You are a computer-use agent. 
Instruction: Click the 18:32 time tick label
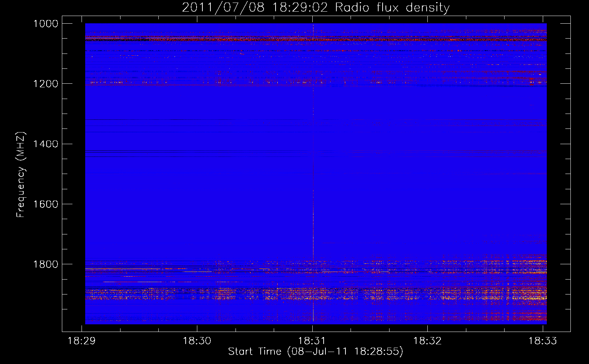pos(427,341)
